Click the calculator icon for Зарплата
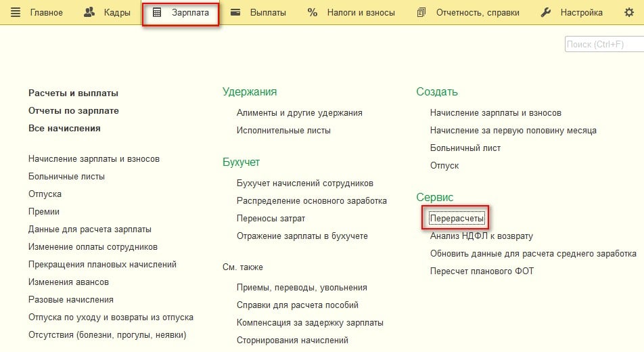 click(157, 12)
